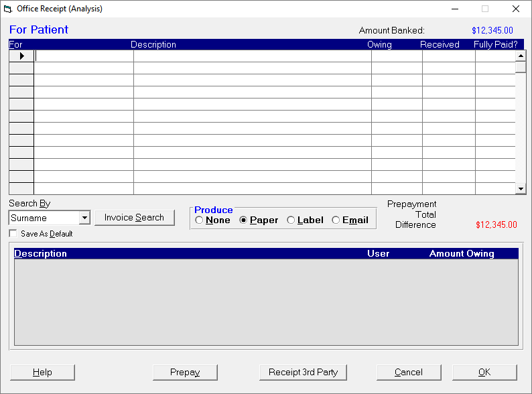Confirm with the OK button

click(x=484, y=373)
